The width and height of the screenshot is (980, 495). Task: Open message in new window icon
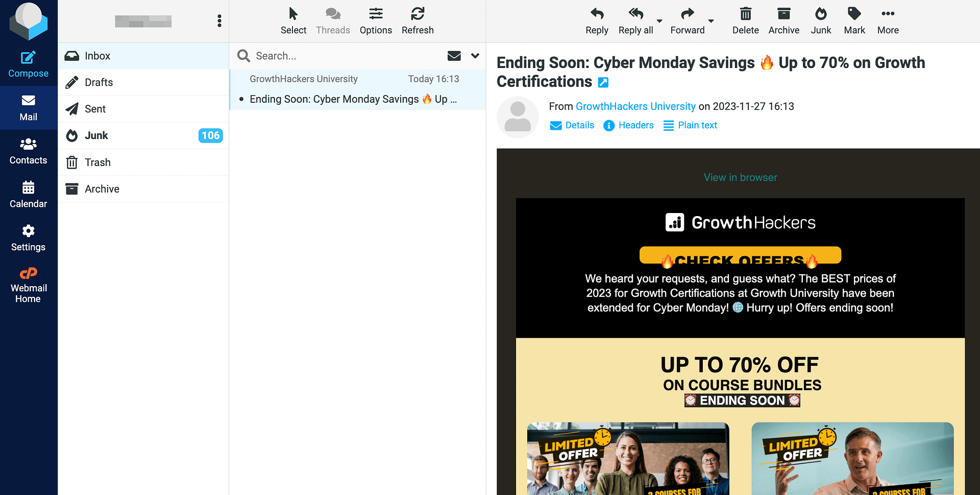coord(603,82)
